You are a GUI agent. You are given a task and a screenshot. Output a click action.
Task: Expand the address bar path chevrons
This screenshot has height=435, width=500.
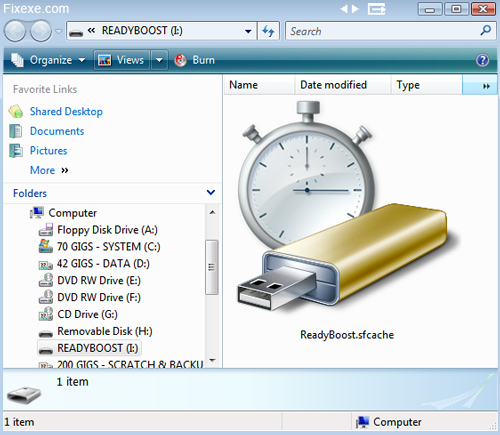(91, 31)
